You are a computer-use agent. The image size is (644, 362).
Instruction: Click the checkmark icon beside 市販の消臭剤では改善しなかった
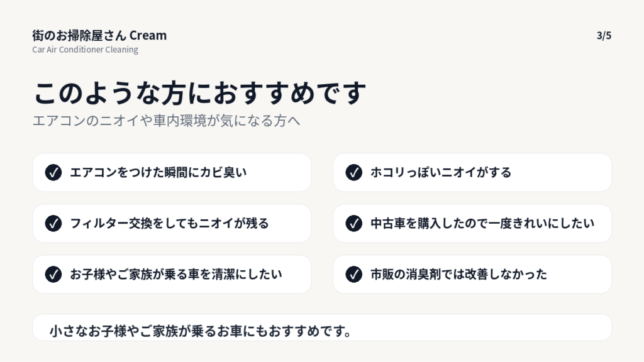(354, 274)
